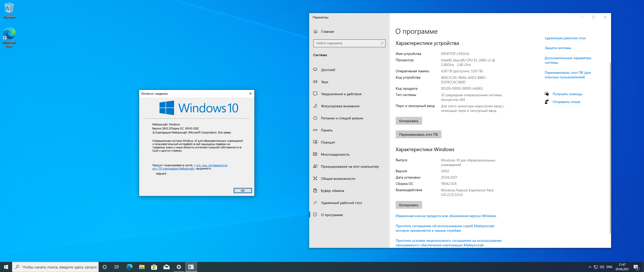Open File Explorer from the taskbar

(142, 267)
